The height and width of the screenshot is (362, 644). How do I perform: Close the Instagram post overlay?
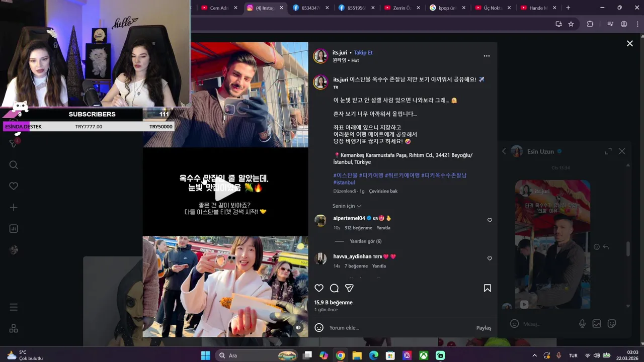pyautogui.click(x=629, y=44)
